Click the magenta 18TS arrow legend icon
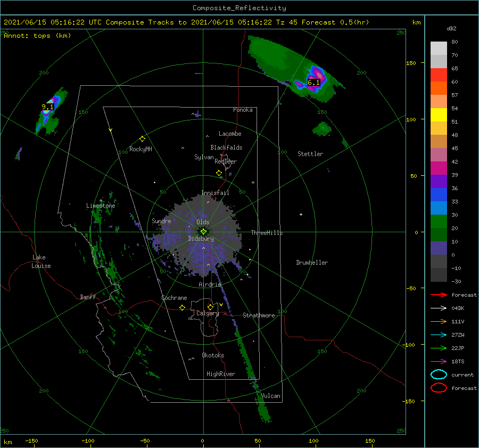The image size is (479, 448). coord(439,362)
